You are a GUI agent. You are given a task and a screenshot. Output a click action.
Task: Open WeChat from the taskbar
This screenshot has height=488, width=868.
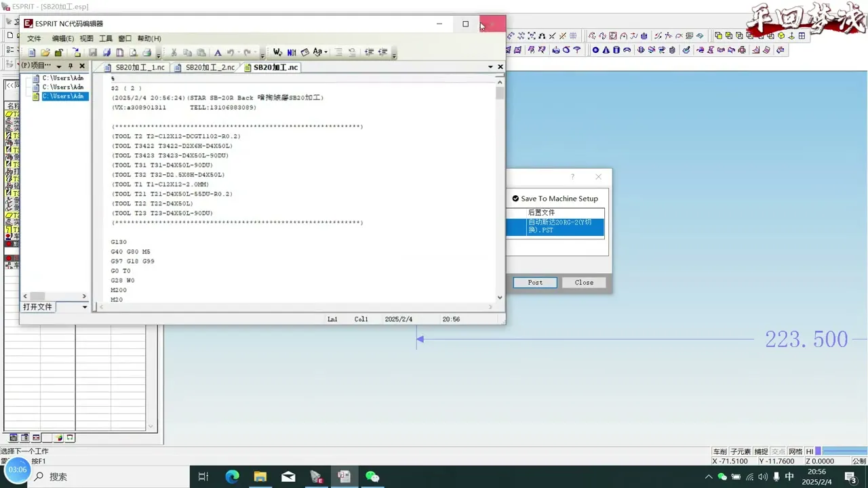coord(372,476)
